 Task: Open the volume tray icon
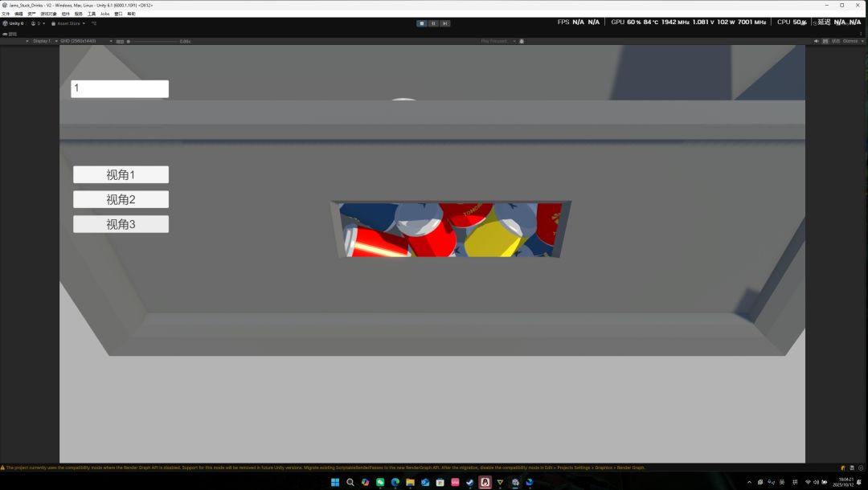pyautogui.click(x=816, y=482)
